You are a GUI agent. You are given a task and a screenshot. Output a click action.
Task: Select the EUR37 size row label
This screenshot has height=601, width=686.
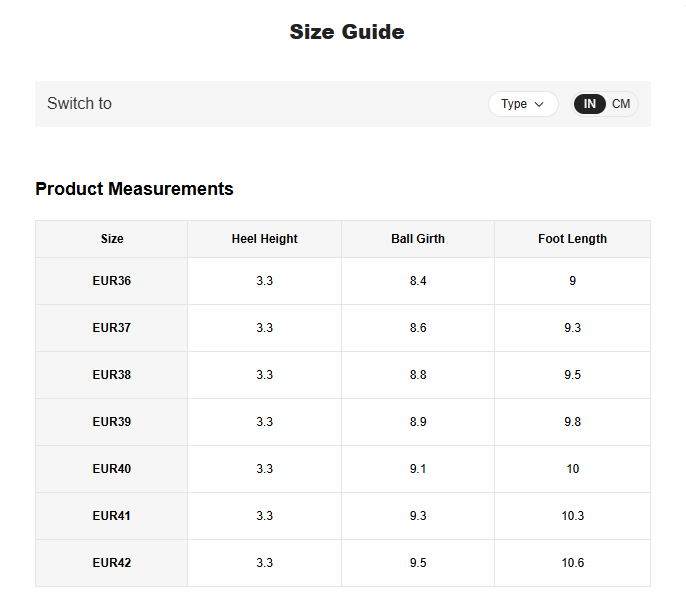pyautogui.click(x=112, y=328)
